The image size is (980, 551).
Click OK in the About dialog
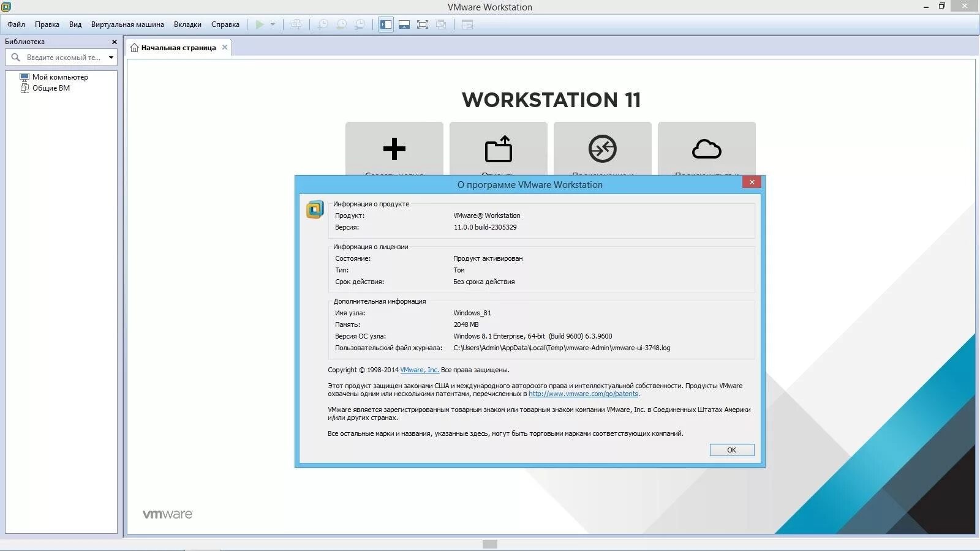coord(732,450)
